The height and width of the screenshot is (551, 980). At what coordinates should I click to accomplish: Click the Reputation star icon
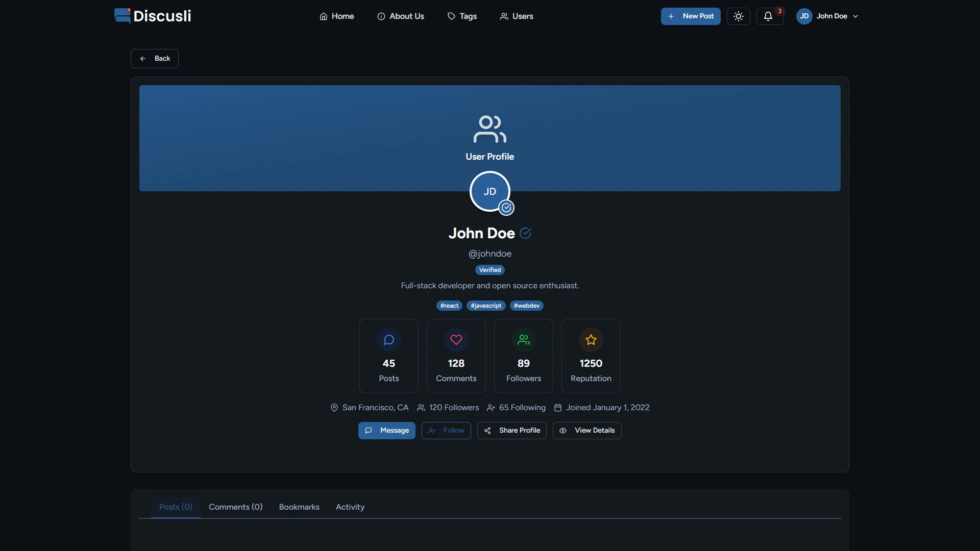pyautogui.click(x=591, y=340)
